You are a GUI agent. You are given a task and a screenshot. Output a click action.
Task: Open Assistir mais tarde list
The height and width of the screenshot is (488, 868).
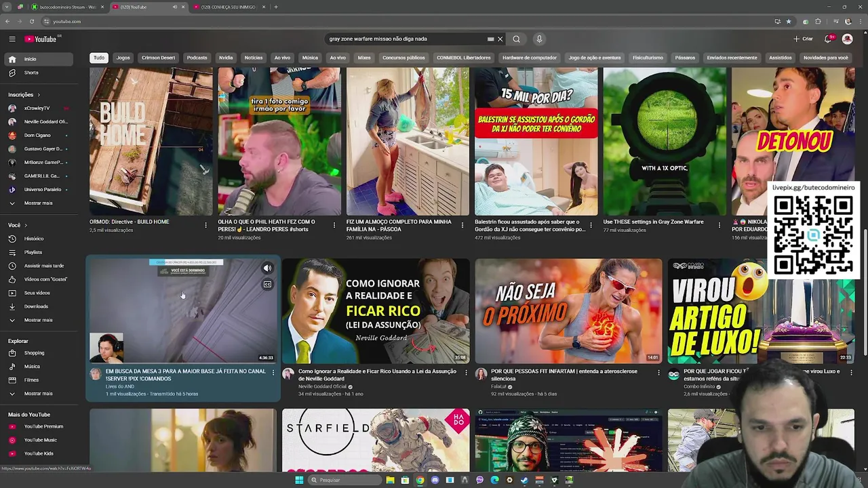pos(38,266)
